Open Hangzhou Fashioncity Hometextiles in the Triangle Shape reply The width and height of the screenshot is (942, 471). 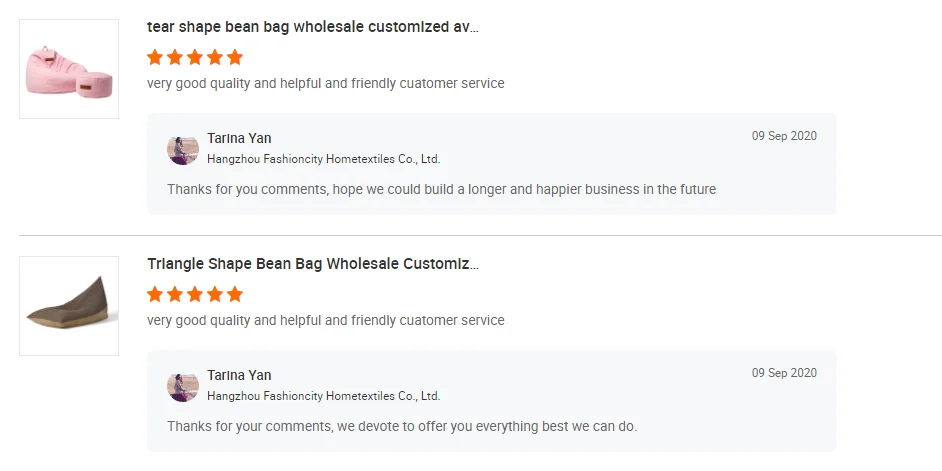pos(323,396)
